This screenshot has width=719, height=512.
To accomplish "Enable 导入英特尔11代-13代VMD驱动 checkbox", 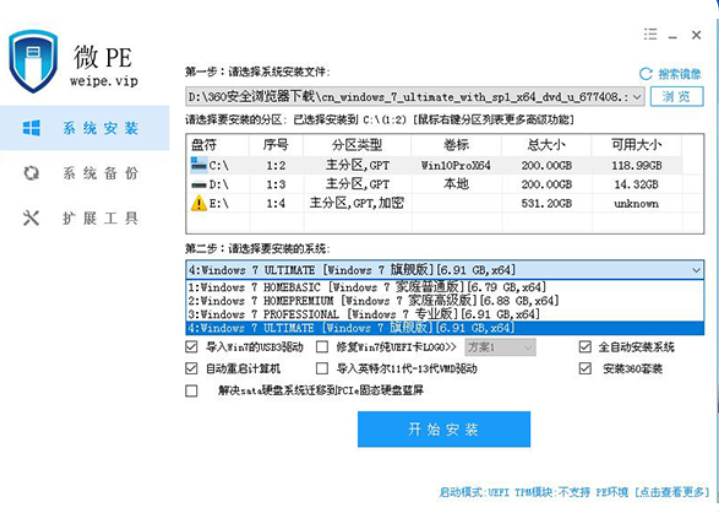I will tap(322, 368).
